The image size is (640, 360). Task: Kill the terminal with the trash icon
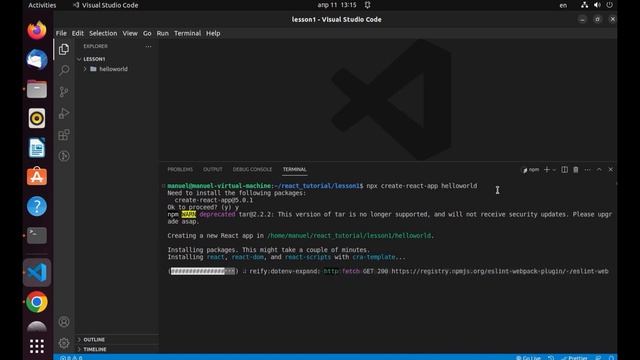(576, 169)
